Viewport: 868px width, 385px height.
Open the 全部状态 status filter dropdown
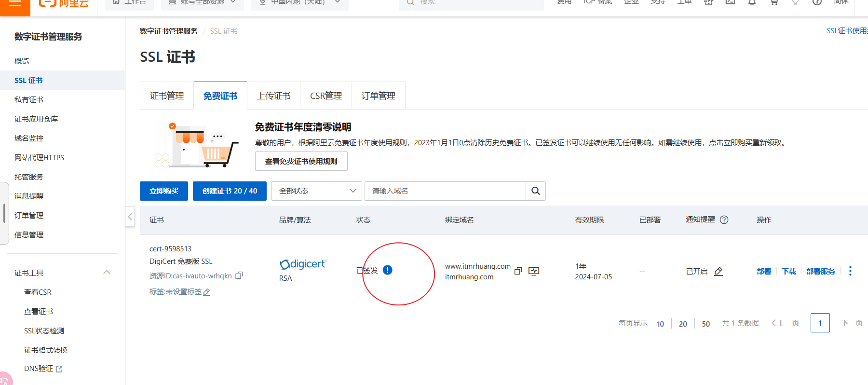(317, 191)
